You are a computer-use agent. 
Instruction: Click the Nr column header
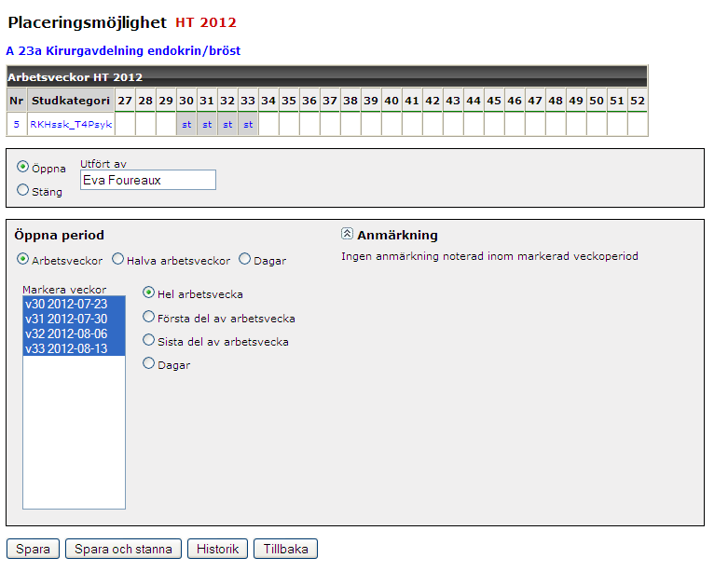tap(16, 101)
